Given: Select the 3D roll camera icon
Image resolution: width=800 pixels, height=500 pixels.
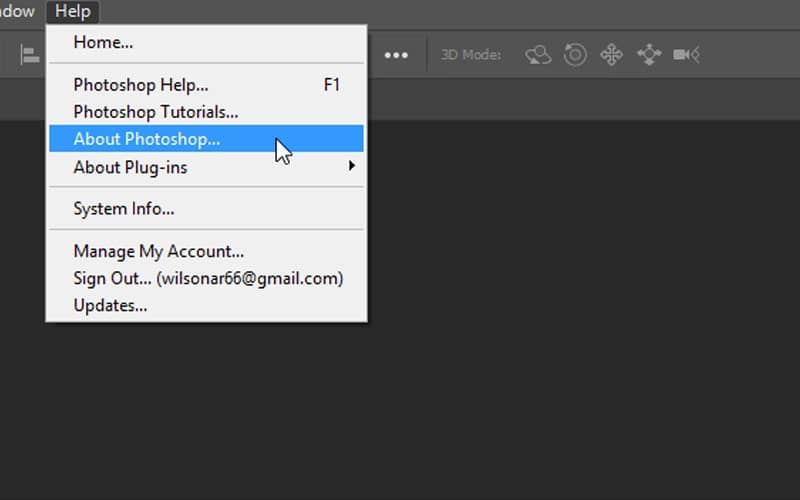Looking at the screenshot, I should [575, 55].
